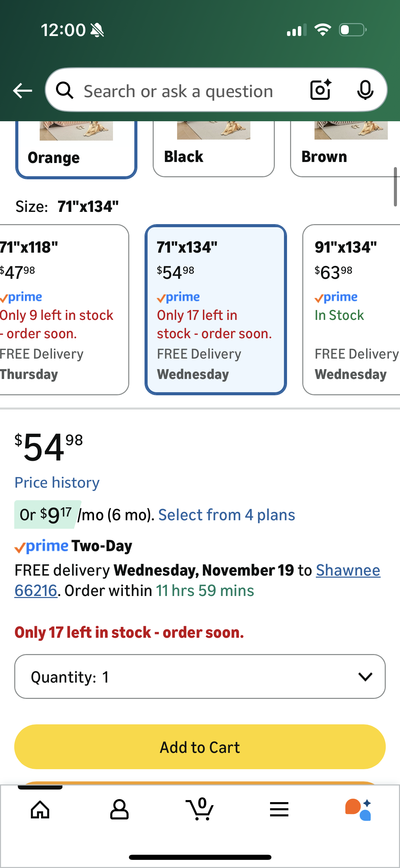Open the Quantity dropdown
This screenshot has width=400, height=868.
coord(200,676)
